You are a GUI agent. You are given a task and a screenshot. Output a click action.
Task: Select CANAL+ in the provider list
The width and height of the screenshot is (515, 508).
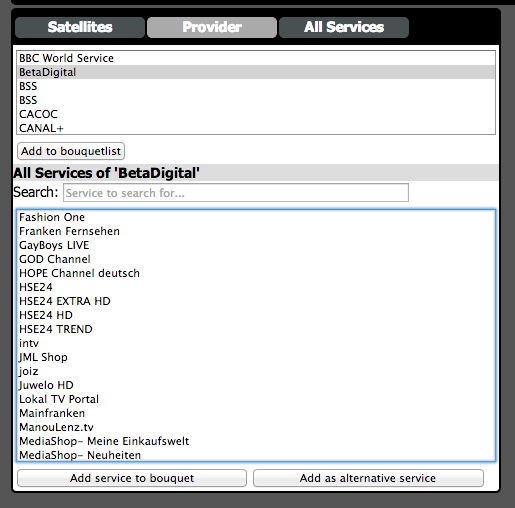click(256, 128)
